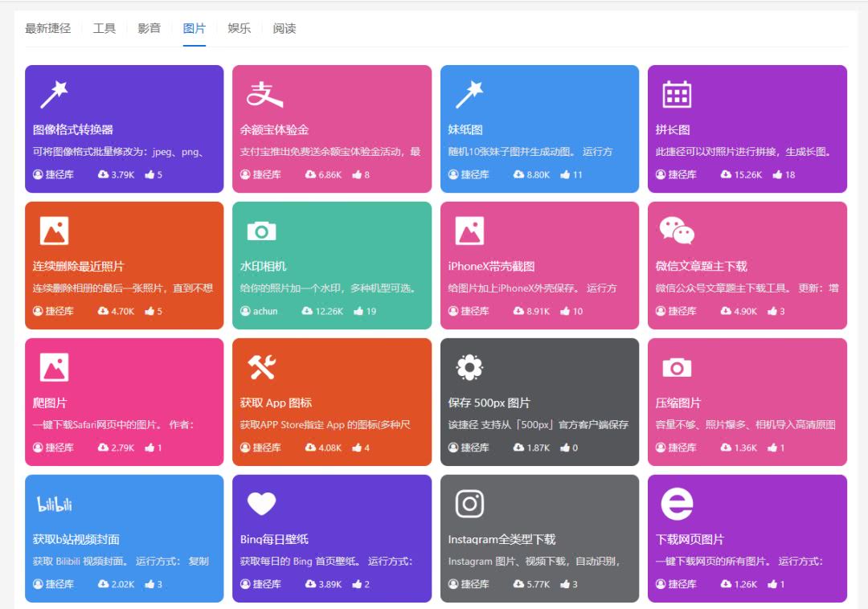Click the Instagram logo icon
Image resolution: width=868 pixels, height=609 pixels.
coord(469,505)
